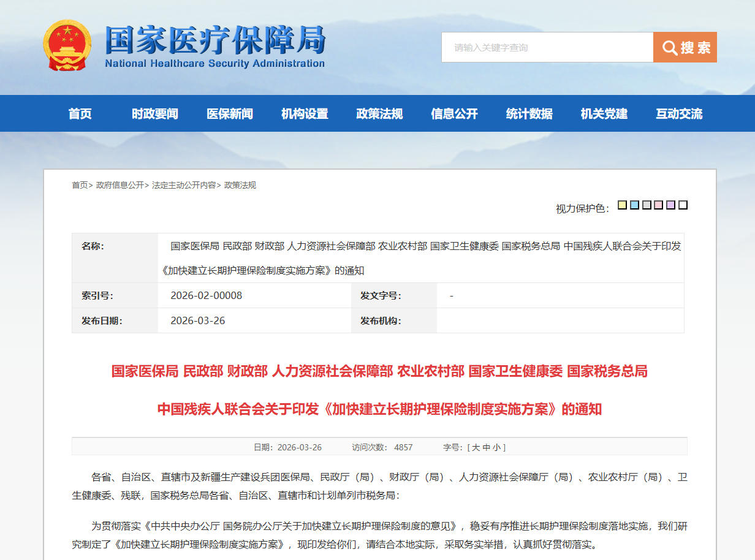Image resolution: width=755 pixels, height=560 pixels.
Task: Open the 首页 navigation menu item
Action: 80,113
